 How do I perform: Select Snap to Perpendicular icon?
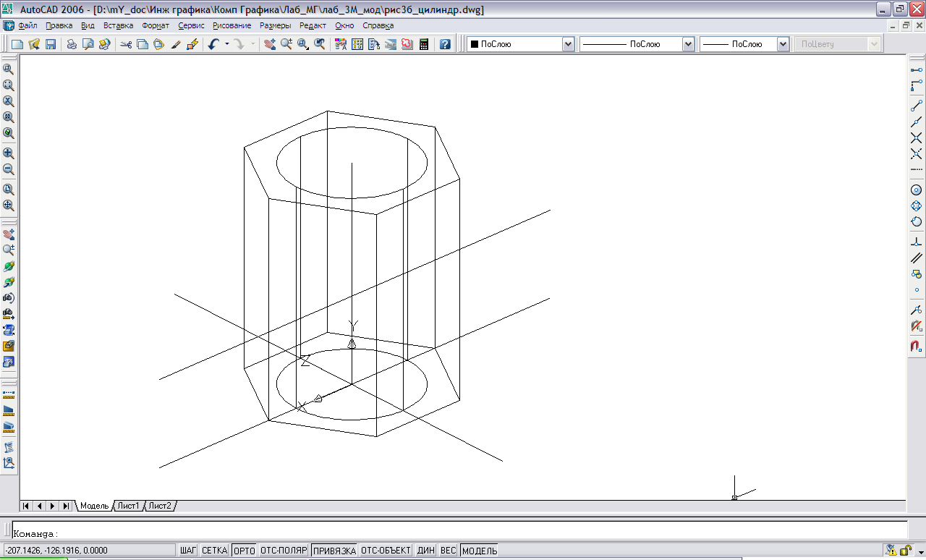(916, 242)
